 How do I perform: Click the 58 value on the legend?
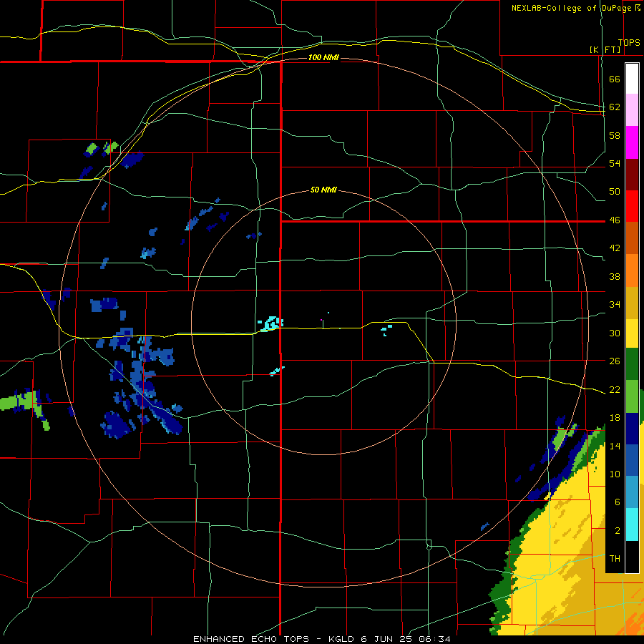[x=615, y=135]
